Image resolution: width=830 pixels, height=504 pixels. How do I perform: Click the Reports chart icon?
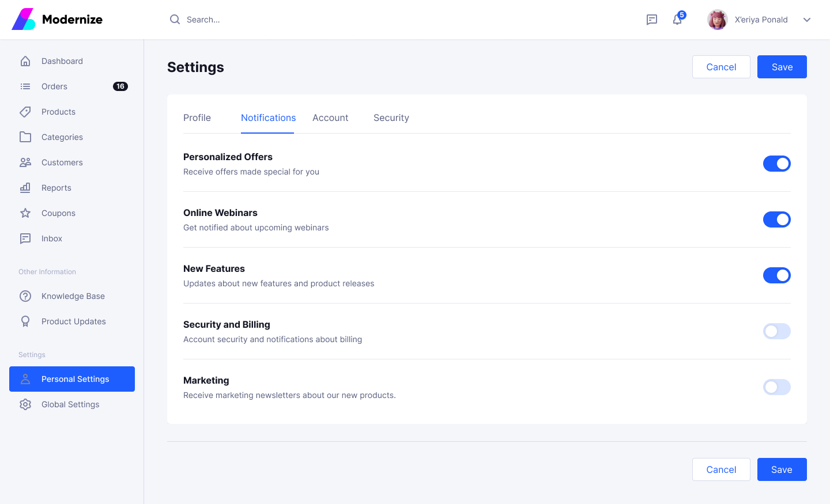pos(25,188)
